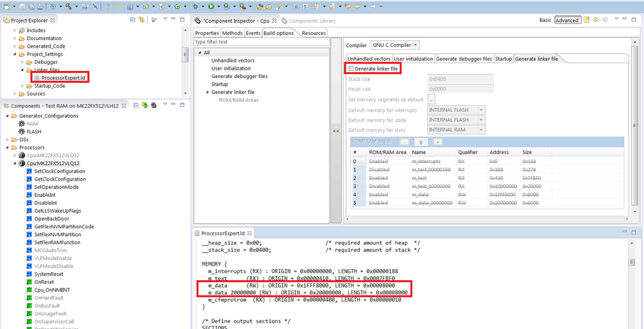Open the Components Library tab

[308, 21]
